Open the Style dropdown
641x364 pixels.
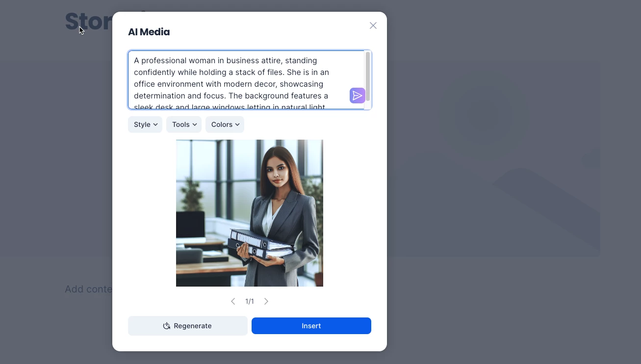145,124
